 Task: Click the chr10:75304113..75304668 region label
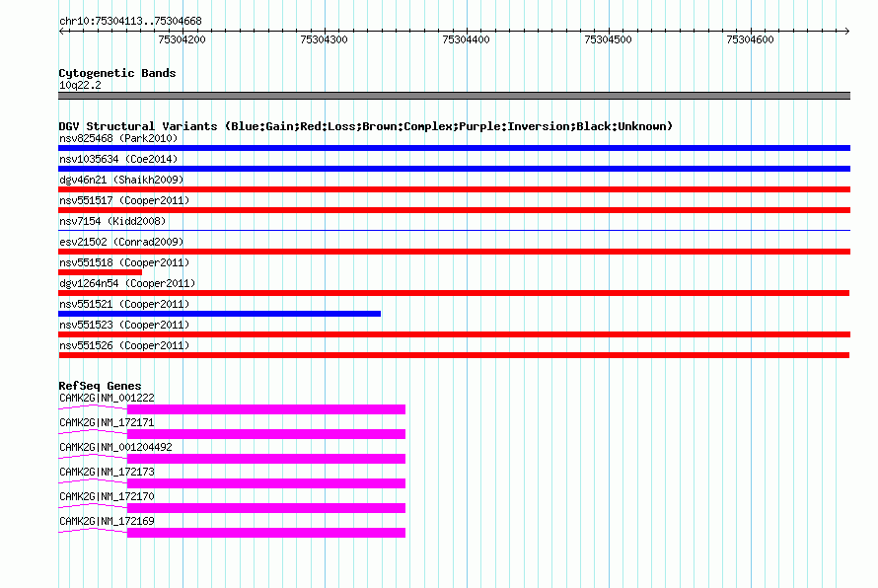(x=130, y=21)
